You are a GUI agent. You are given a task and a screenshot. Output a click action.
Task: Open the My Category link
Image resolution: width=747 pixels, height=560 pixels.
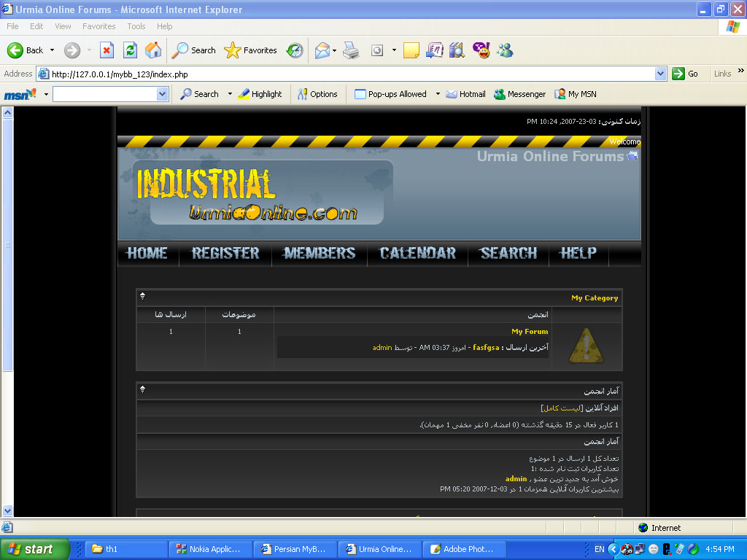pyautogui.click(x=595, y=298)
